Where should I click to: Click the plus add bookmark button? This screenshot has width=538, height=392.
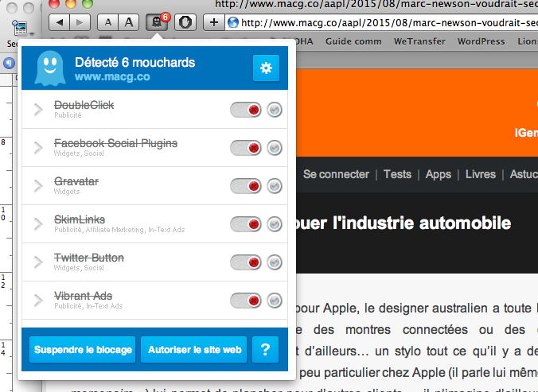[x=214, y=22]
